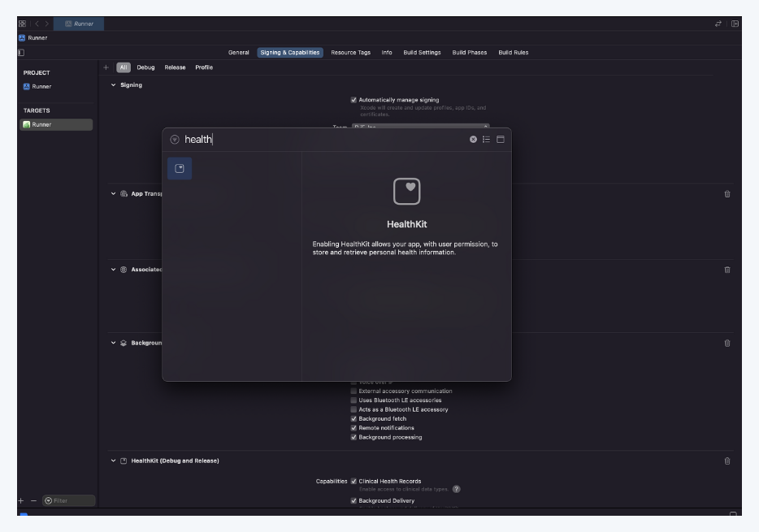Clear the health search text
The width and height of the screenshot is (759, 532).
pyautogui.click(x=473, y=139)
